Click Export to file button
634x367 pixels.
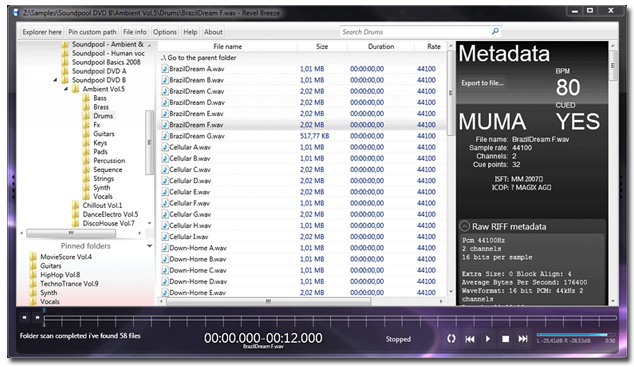coord(482,83)
